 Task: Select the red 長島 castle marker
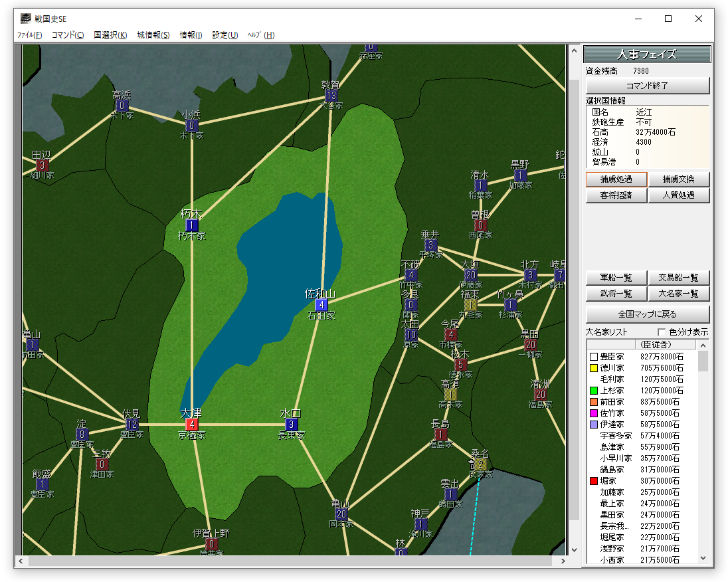(440, 435)
